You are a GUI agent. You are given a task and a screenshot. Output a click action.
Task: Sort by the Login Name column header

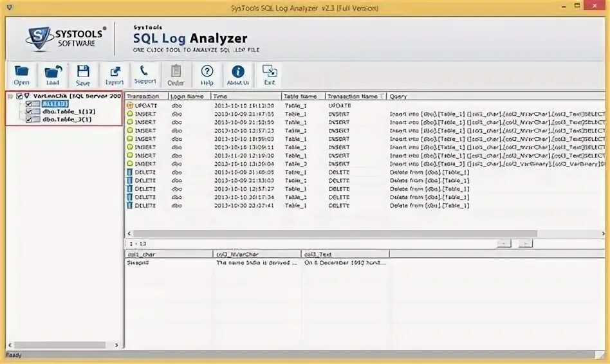[190, 96]
